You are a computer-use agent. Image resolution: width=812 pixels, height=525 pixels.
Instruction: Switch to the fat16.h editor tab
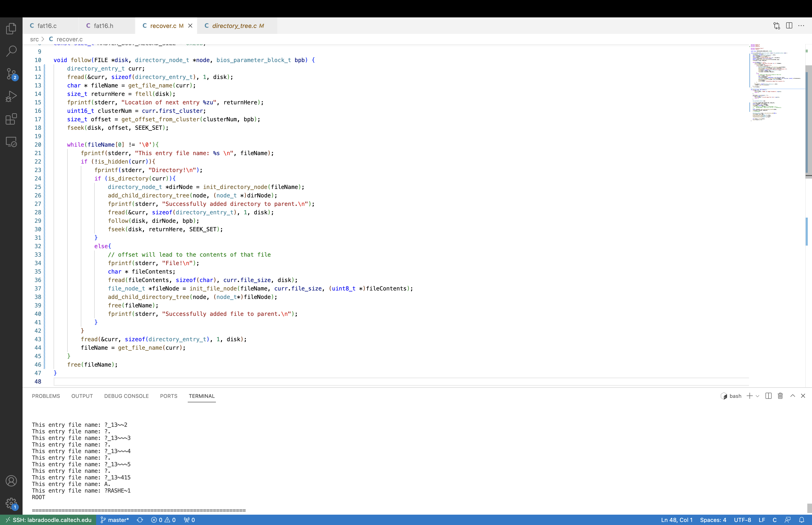[x=103, y=26]
